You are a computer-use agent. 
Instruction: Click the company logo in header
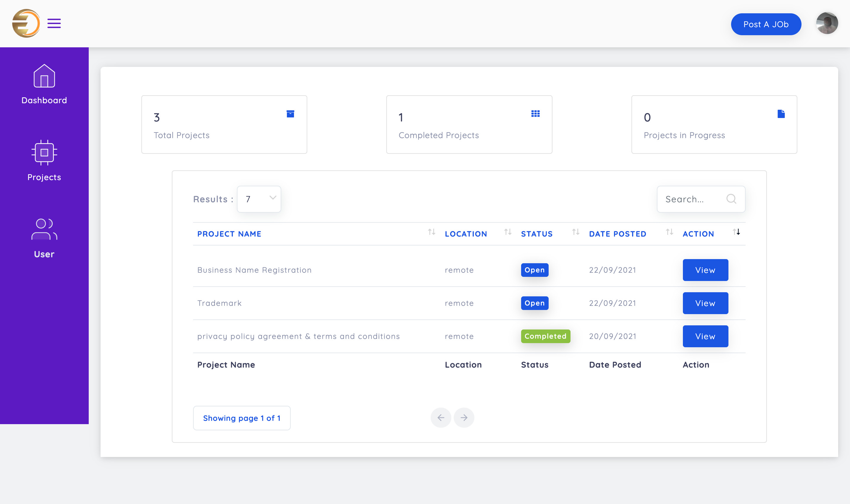(26, 23)
